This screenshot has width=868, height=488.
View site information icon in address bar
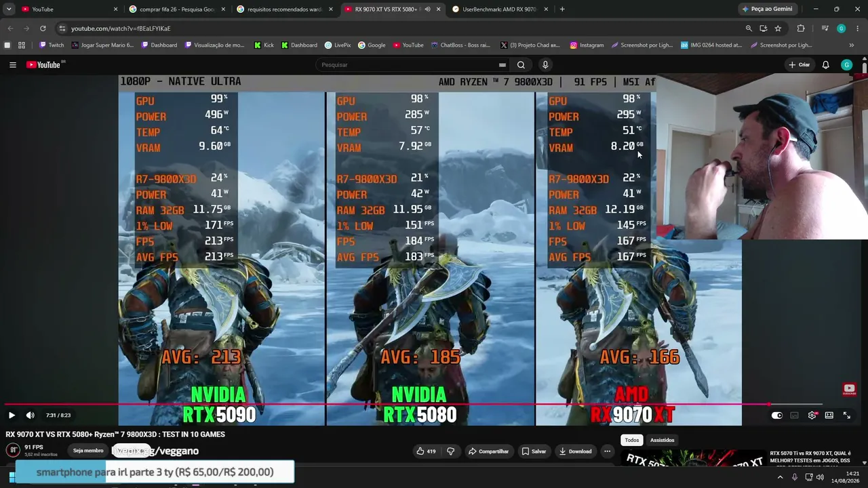pos(62,28)
